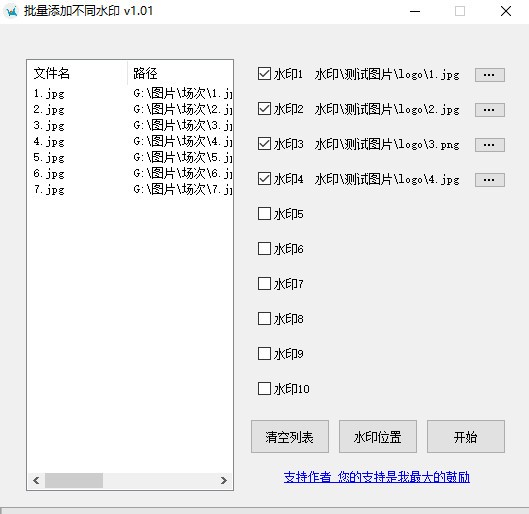The width and height of the screenshot is (529, 514).
Task: Click the path of file 4.jpg
Action: (183, 142)
